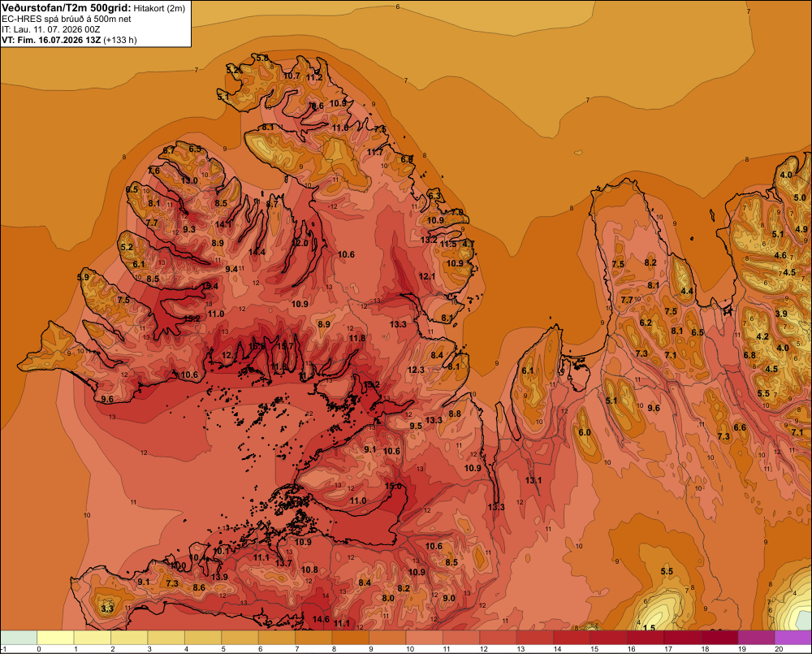Image resolution: width=812 pixels, height=654 pixels.
Task: Click the 10.7 temperature value
Action: click(x=292, y=76)
